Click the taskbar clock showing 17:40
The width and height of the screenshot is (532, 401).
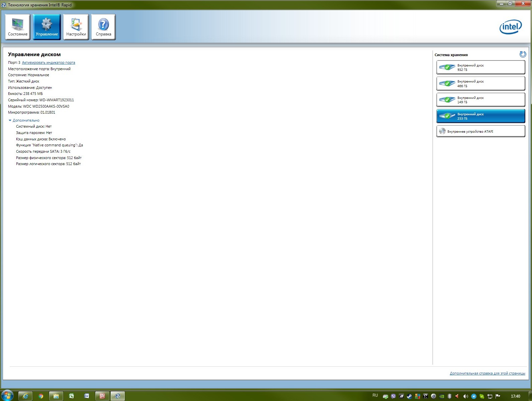point(516,396)
